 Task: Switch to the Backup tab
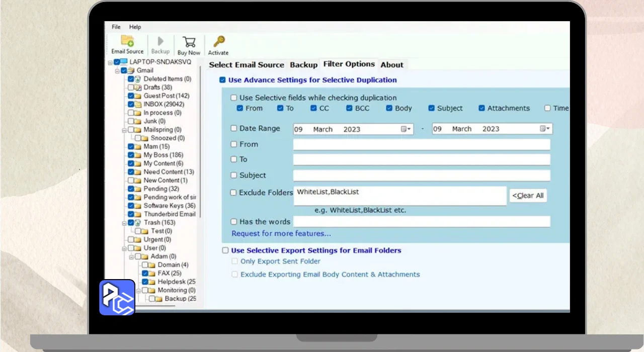tap(303, 65)
